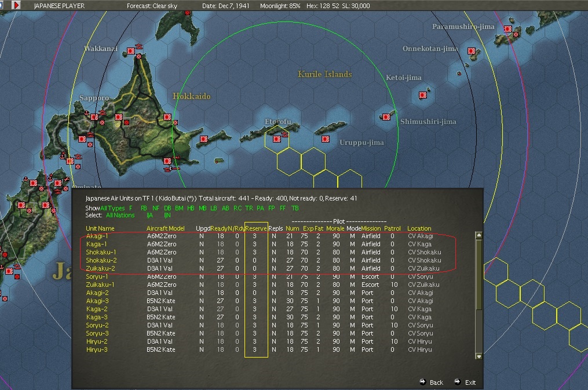The width and height of the screenshot is (588, 390).
Task: Filter the list by HB heavy bomber type
Action: click(191, 208)
